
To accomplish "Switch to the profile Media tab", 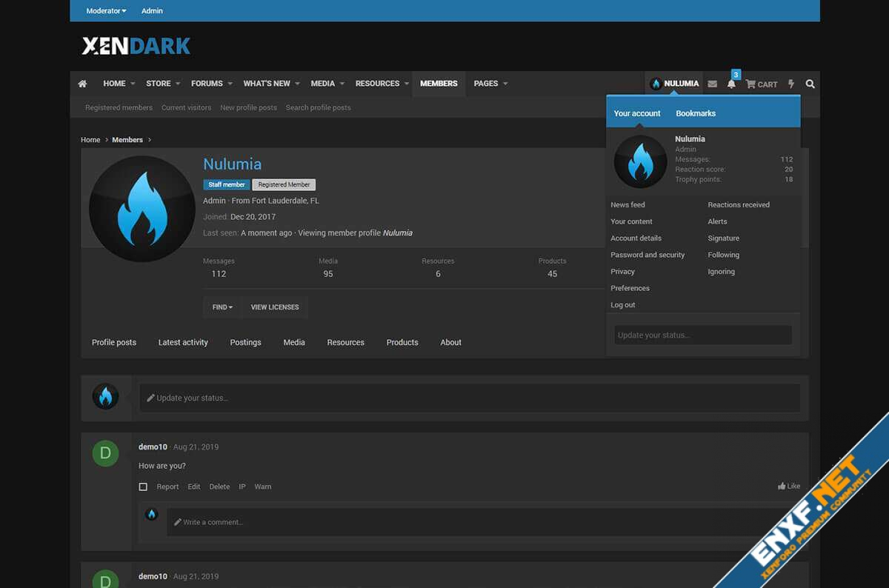I will pyautogui.click(x=294, y=342).
